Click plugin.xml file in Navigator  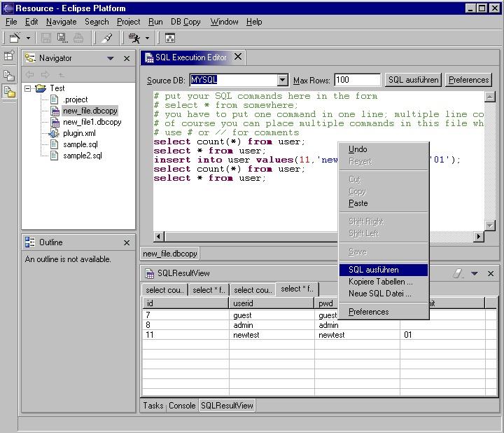pyautogui.click(x=78, y=133)
